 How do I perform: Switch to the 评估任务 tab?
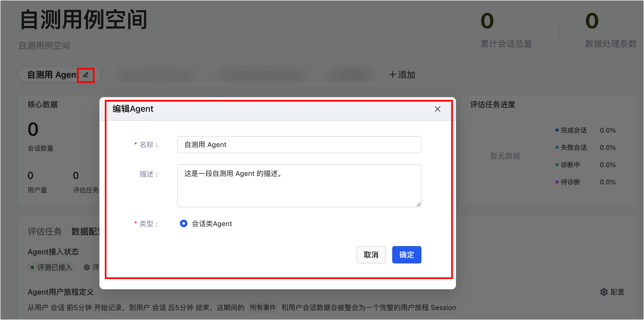coord(45,232)
